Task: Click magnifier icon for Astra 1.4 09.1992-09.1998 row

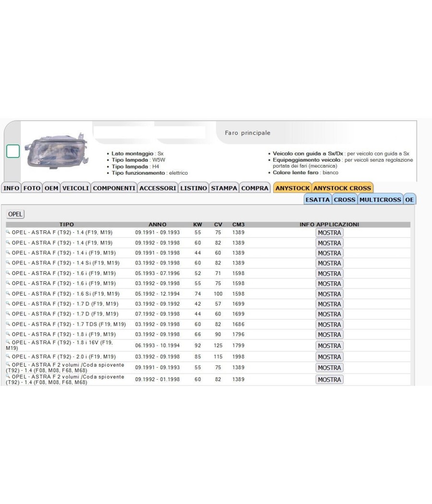Action: (8, 242)
